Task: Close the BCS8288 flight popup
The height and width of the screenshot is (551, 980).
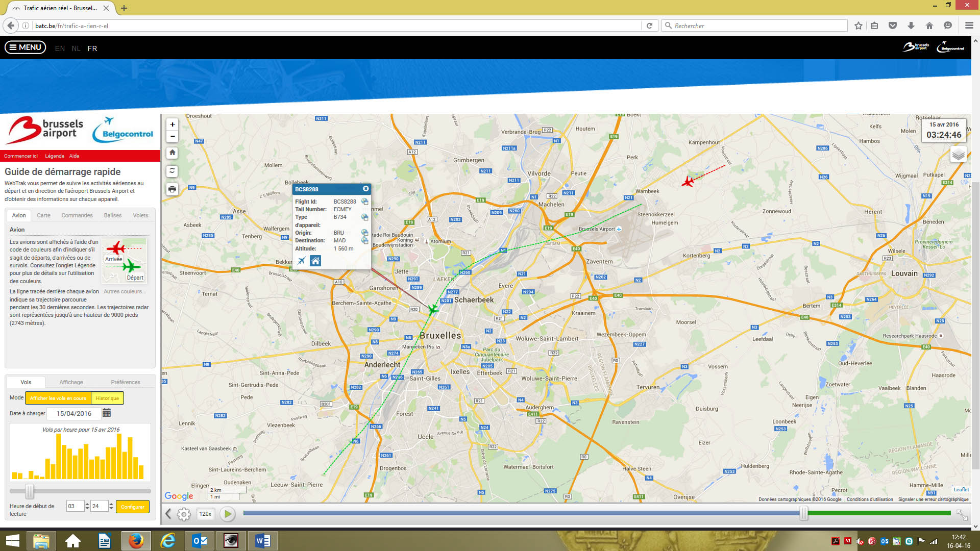Action: tap(365, 189)
